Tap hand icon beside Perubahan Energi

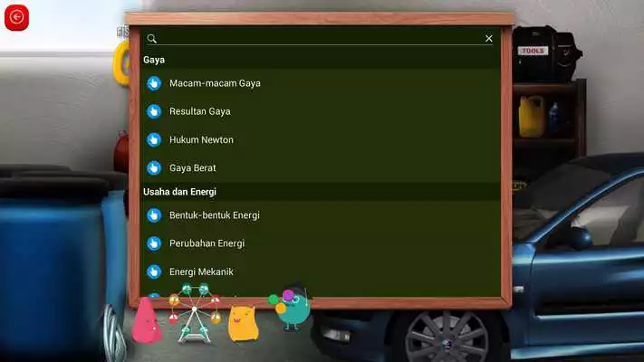[154, 243]
